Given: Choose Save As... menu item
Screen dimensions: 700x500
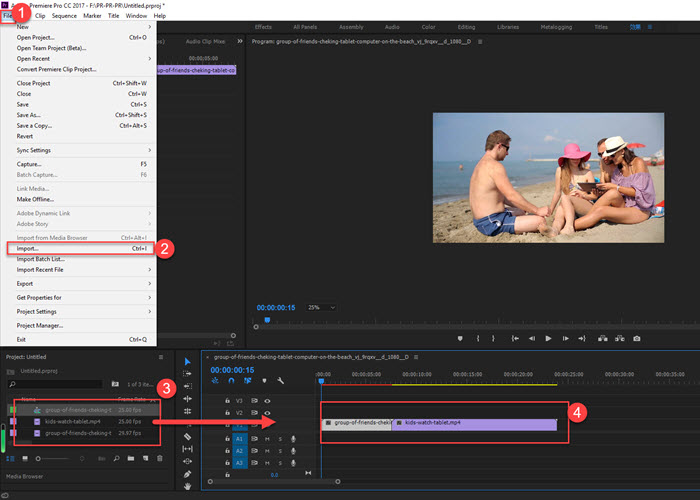Looking at the screenshot, I should (x=80, y=115).
